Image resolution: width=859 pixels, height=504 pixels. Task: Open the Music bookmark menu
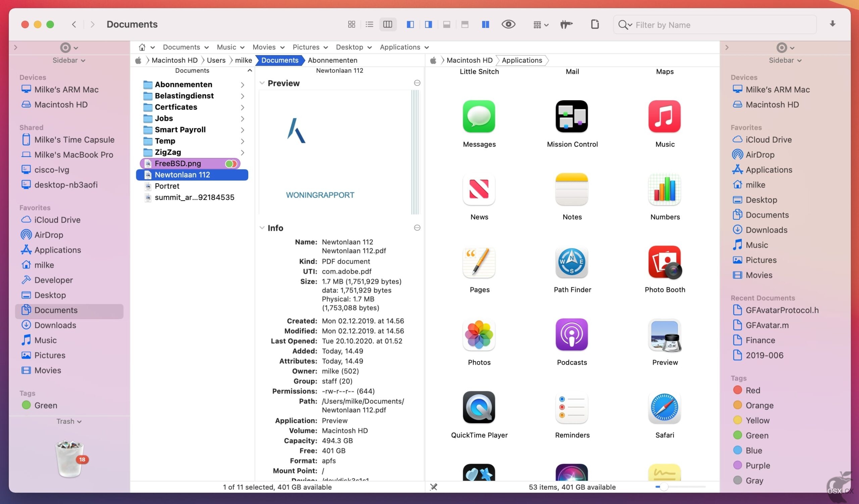point(231,47)
